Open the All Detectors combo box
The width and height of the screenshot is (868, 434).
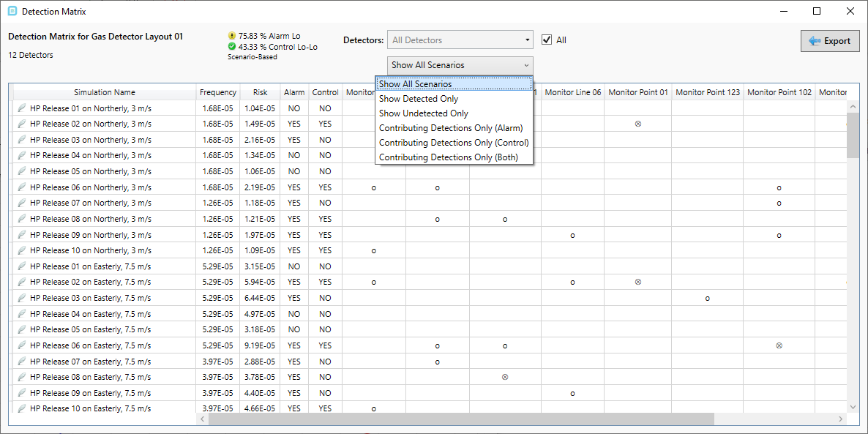tap(460, 40)
